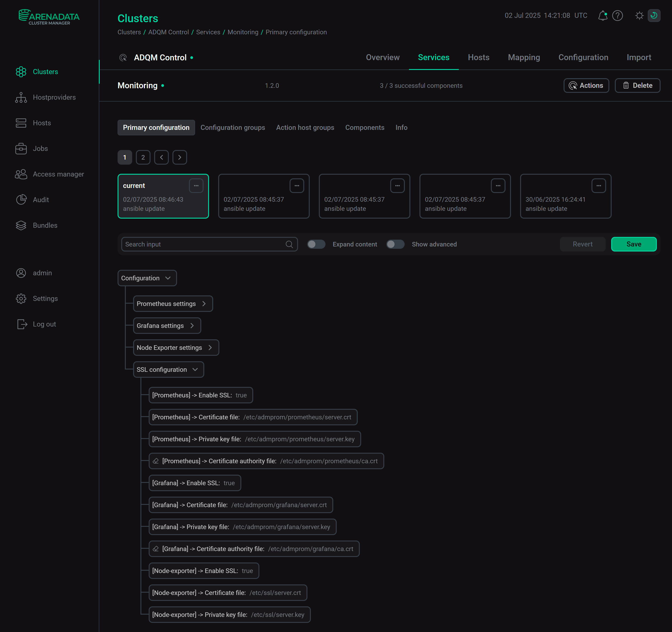The width and height of the screenshot is (672, 632).
Task: Collapse the SSL configuration section
Action: point(195,370)
